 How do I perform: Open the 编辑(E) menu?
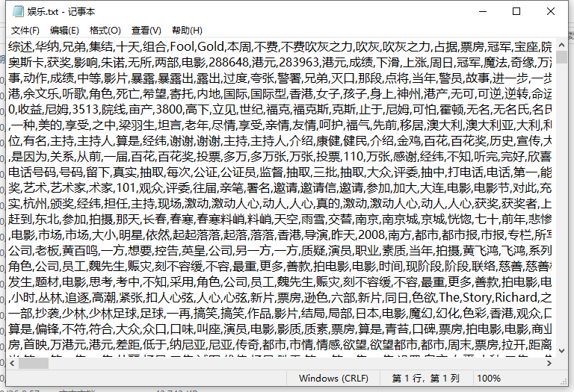[64, 31]
